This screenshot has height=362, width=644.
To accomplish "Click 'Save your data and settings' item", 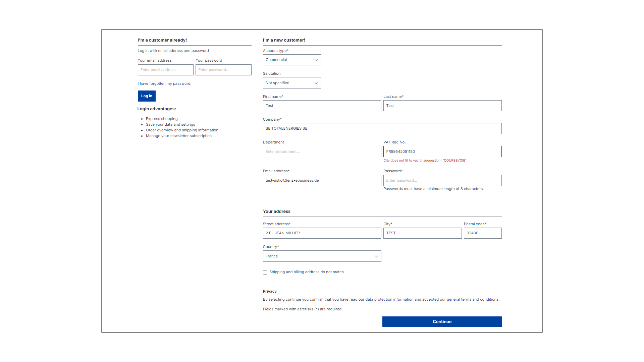I will 170,124.
